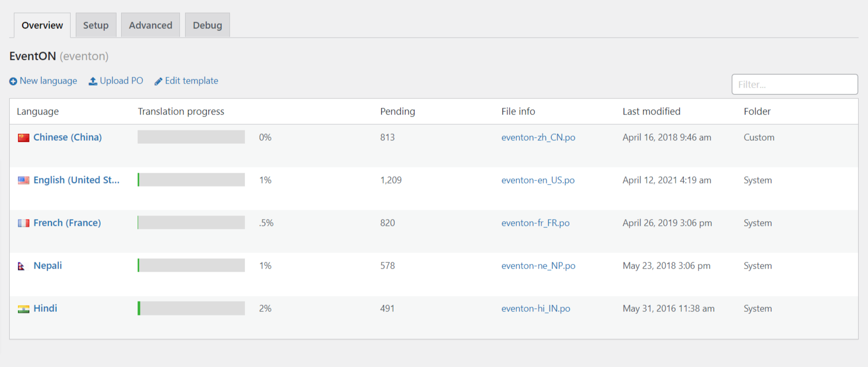Sort by the Language column header
This screenshot has height=367, width=868.
click(38, 111)
